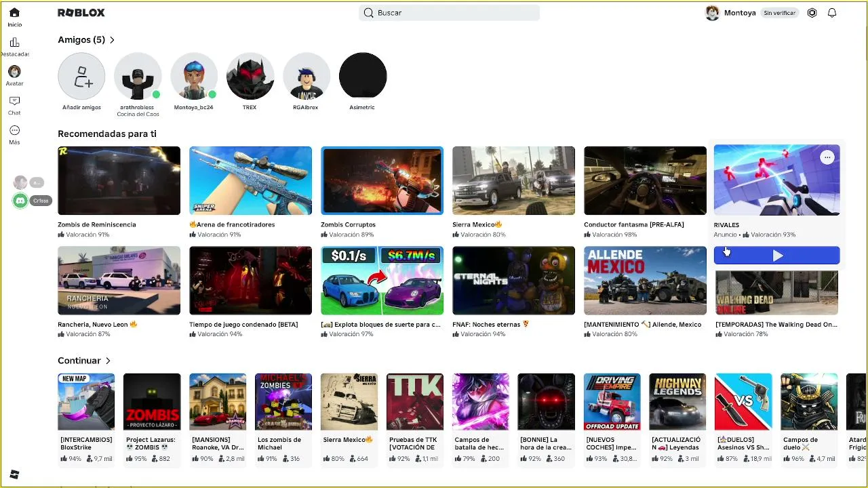This screenshot has width=868, height=488.
Task: Click the Windows logo icon at bottom left
Action: tap(14, 474)
